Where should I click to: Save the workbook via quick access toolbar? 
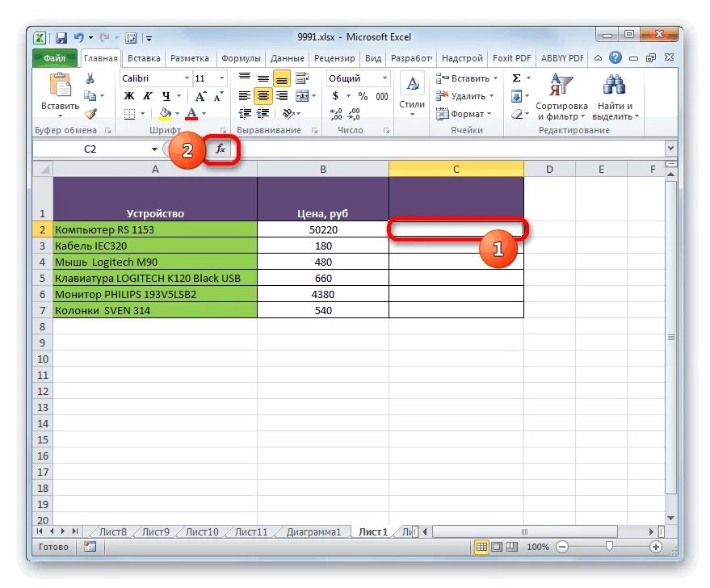(x=61, y=38)
